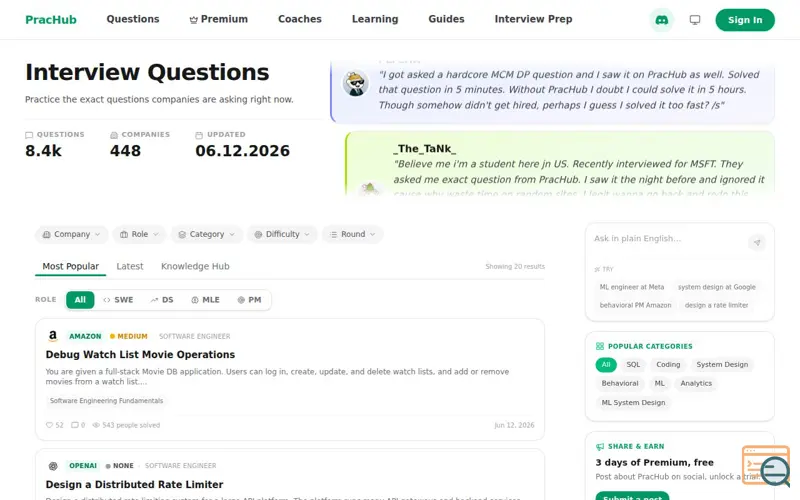
Task: Click the sunglasses avatar in testimonial
Action: (355, 84)
